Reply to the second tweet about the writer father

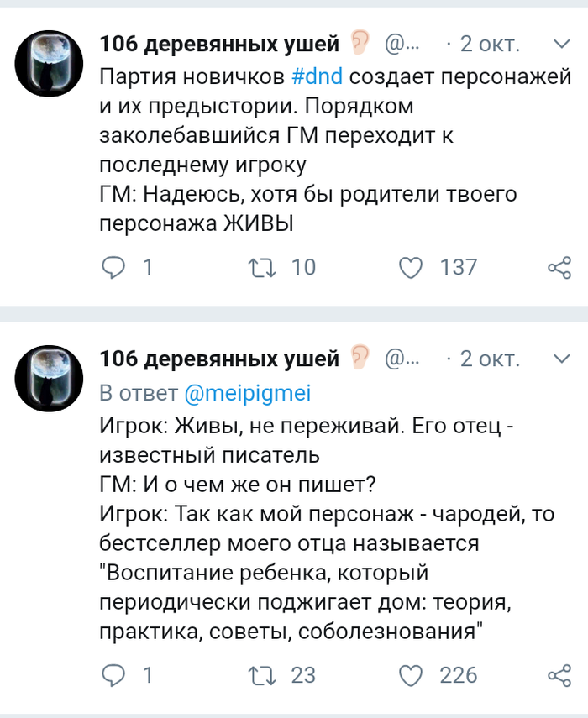(x=113, y=674)
